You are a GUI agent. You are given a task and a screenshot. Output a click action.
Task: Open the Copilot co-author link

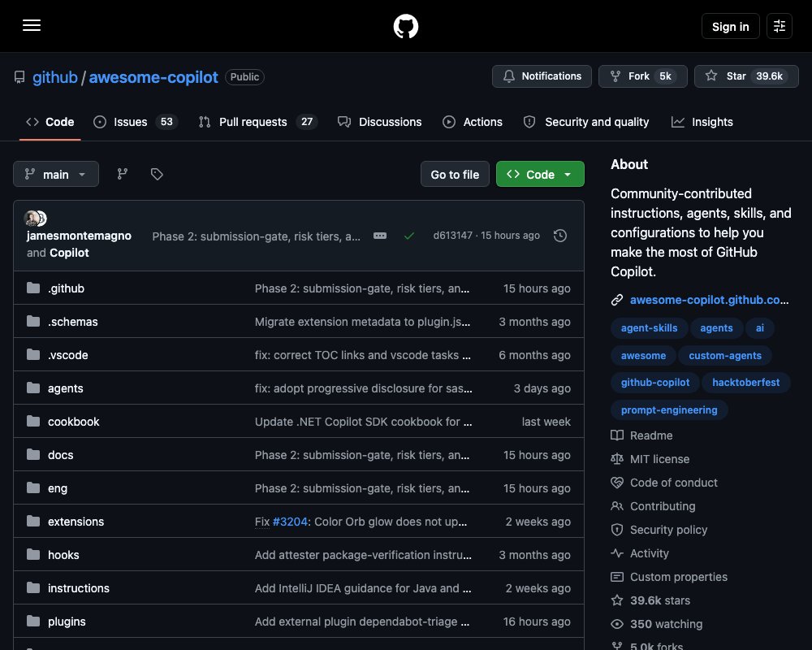pyautogui.click(x=69, y=253)
